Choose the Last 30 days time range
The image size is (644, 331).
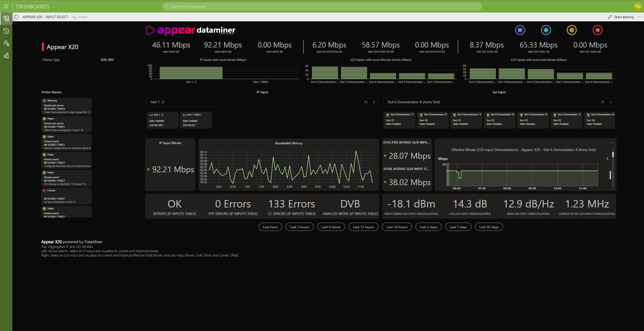click(489, 227)
